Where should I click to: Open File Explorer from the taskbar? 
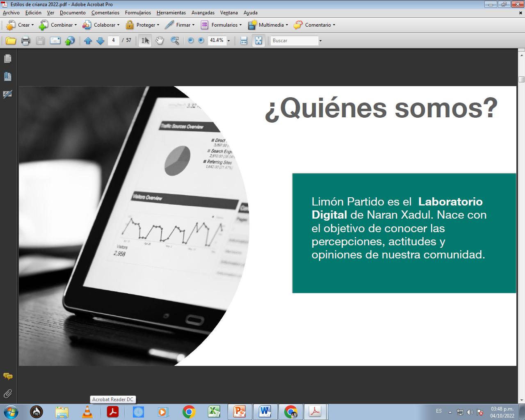(x=62, y=411)
